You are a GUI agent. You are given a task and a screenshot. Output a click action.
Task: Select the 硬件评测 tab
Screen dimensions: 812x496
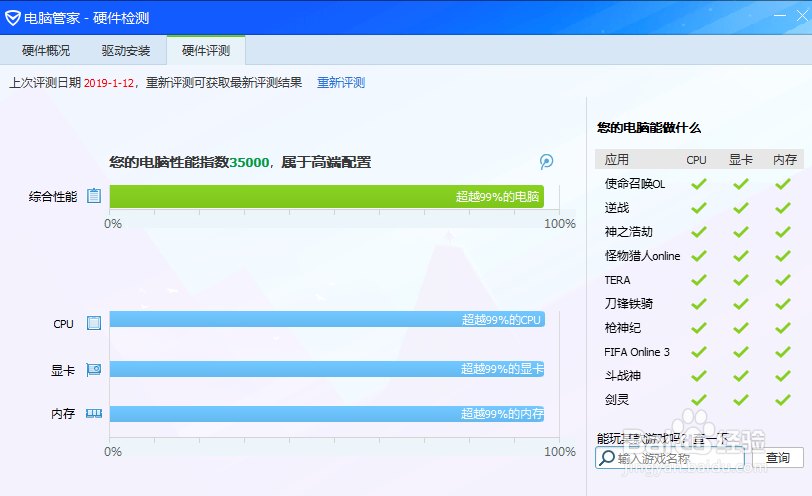coord(206,51)
